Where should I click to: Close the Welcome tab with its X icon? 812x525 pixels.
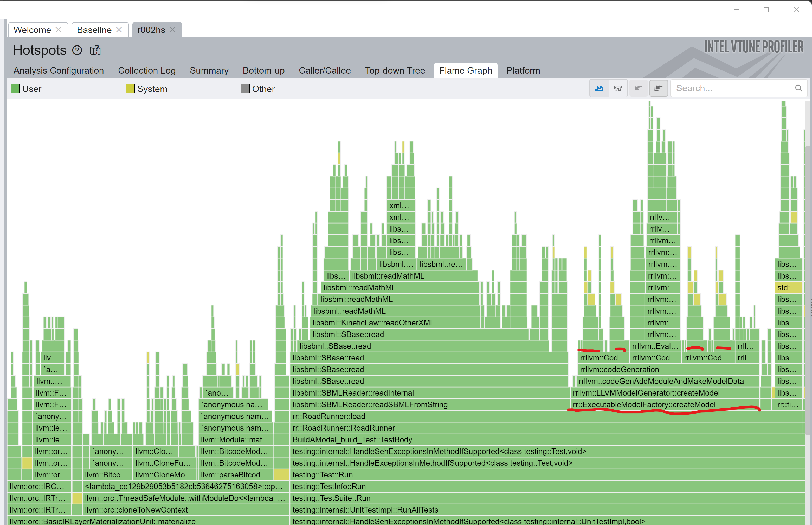[58, 29]
